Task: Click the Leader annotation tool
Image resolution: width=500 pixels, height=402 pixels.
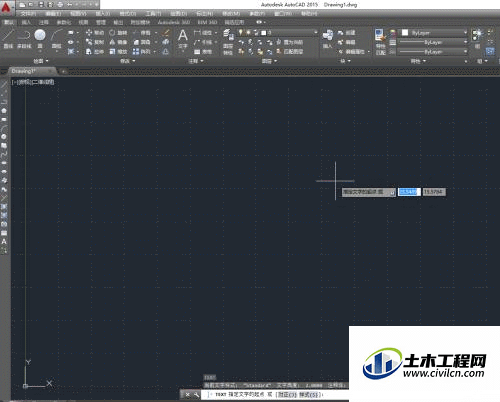Action: tap(203, 42)
